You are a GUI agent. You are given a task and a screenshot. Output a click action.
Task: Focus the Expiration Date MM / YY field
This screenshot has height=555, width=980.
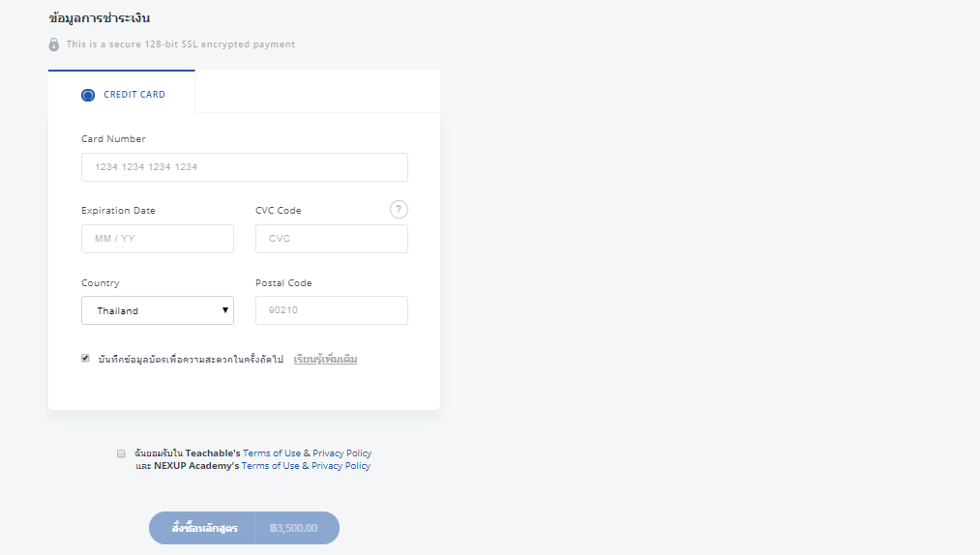tap(158, 239)
